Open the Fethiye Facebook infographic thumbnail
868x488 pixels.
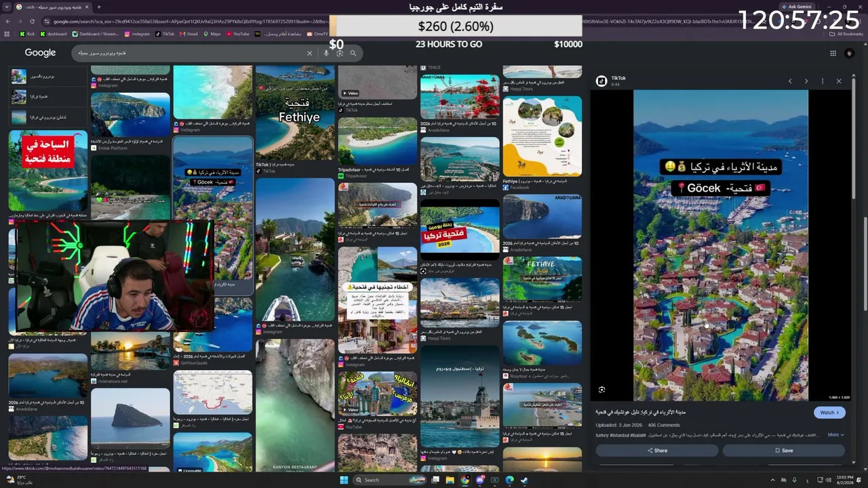coord(542,136)
